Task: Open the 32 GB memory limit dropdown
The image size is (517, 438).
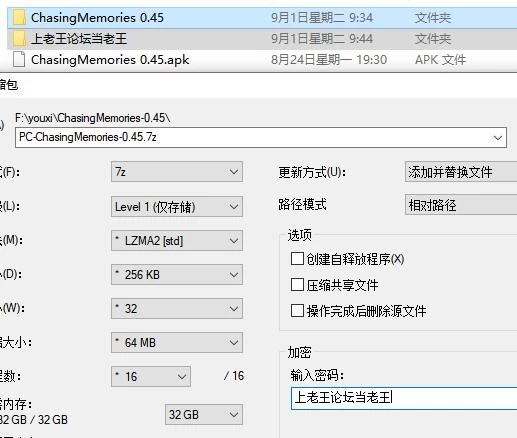Action: click(x=204, y=415)
